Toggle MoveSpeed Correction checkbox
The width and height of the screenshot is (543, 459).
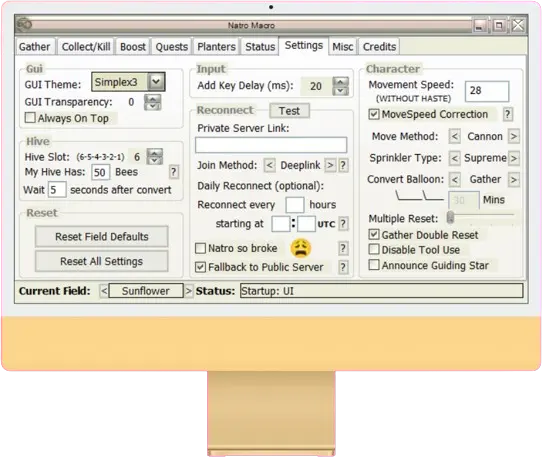[374, 114]
